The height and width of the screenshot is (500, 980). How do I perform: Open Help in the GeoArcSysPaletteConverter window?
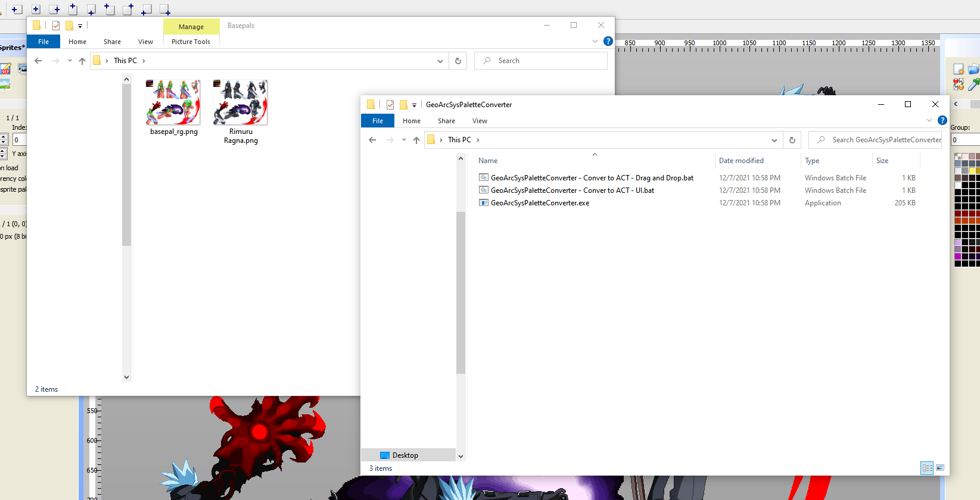click(x=942, y=120)
